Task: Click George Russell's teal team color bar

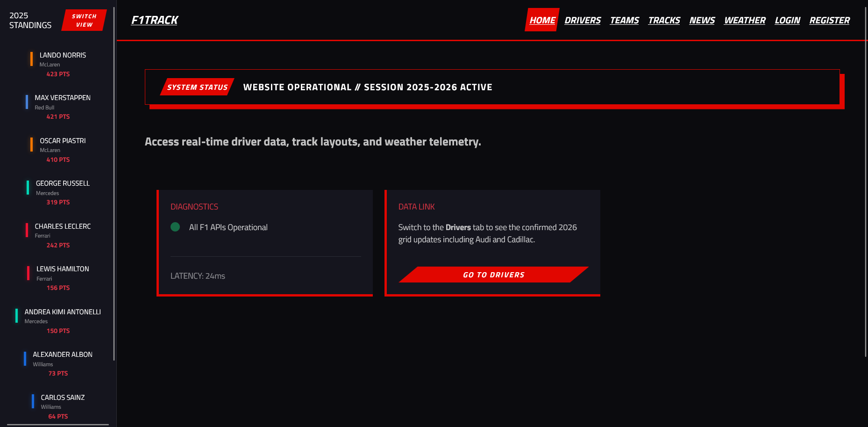Action: [x=28, y=188]
